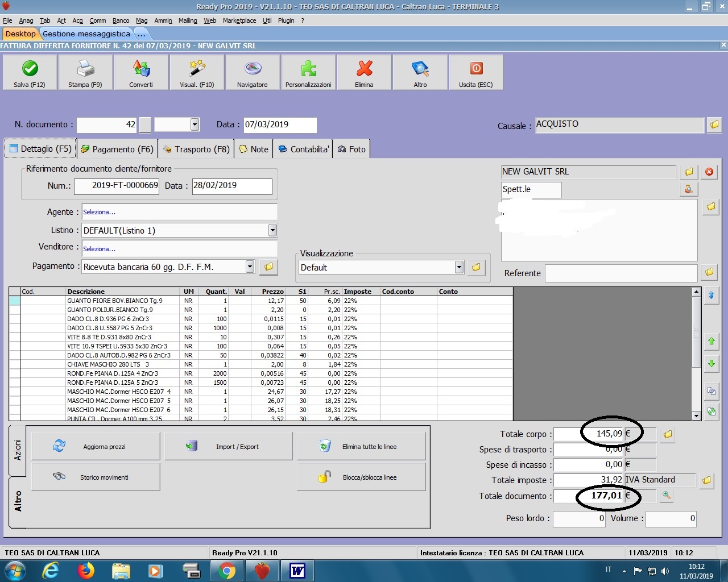Open folder icon beside IVA Standard

pyautogui.click(x=706, y=480)
